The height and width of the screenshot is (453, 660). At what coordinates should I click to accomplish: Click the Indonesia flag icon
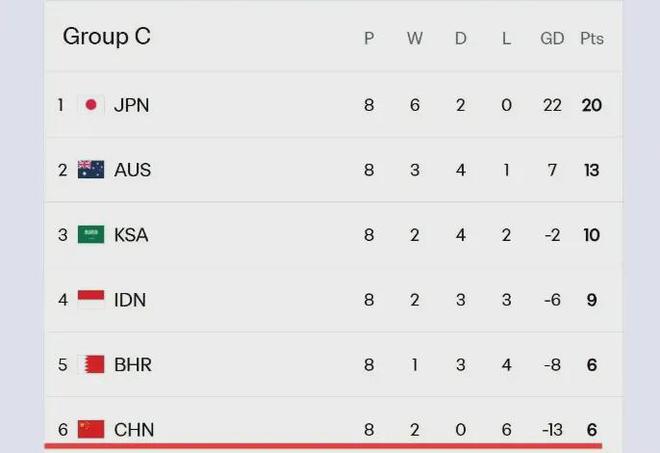[x=91, y=300]
